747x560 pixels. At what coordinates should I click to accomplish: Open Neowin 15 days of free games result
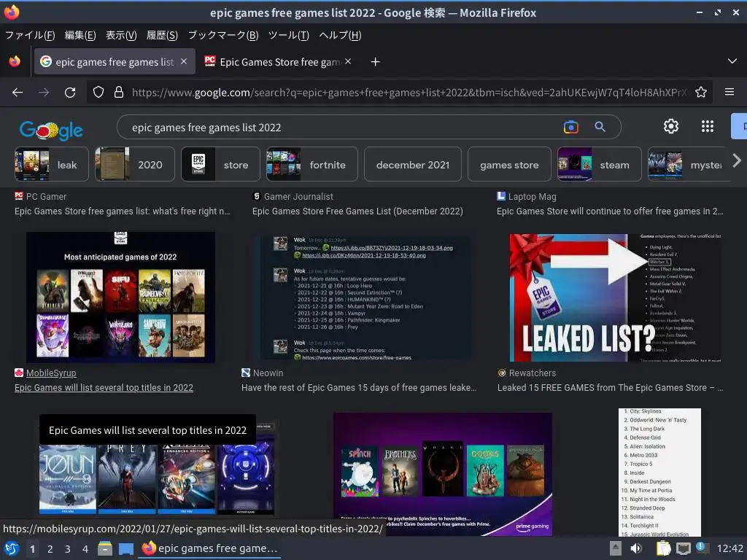pos(359,388)
